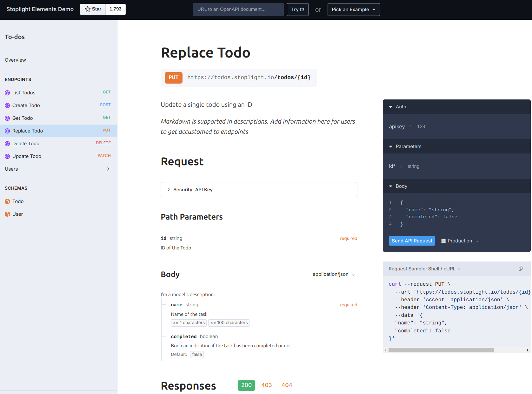
Task: Click left arrow of sample scrollbar
Action: coord(386,350)
